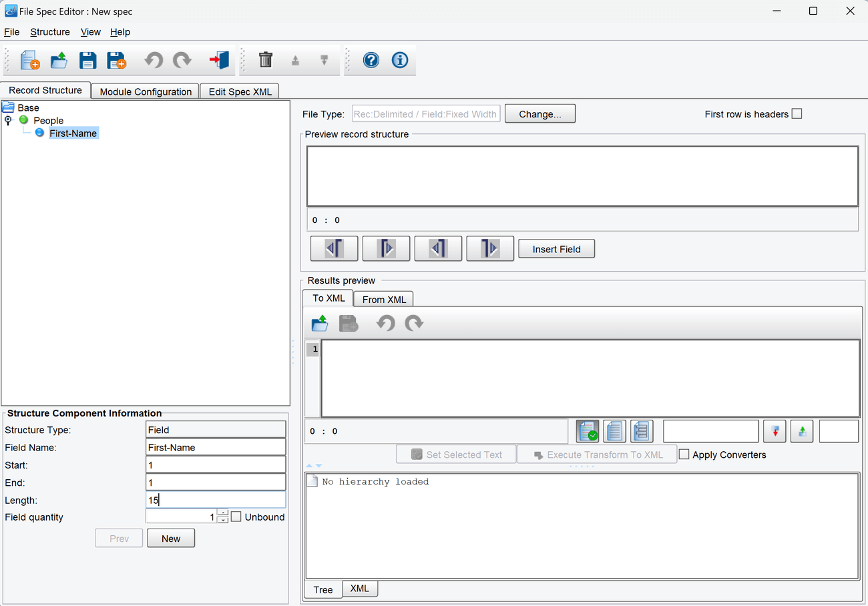Collapse the People node in the tree
The image size is (868, 606).
click(x=8, y=120)
